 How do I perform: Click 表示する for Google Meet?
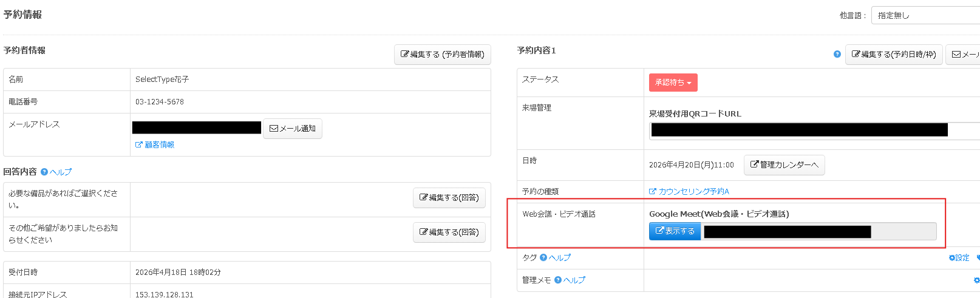(x=675, y=231)
